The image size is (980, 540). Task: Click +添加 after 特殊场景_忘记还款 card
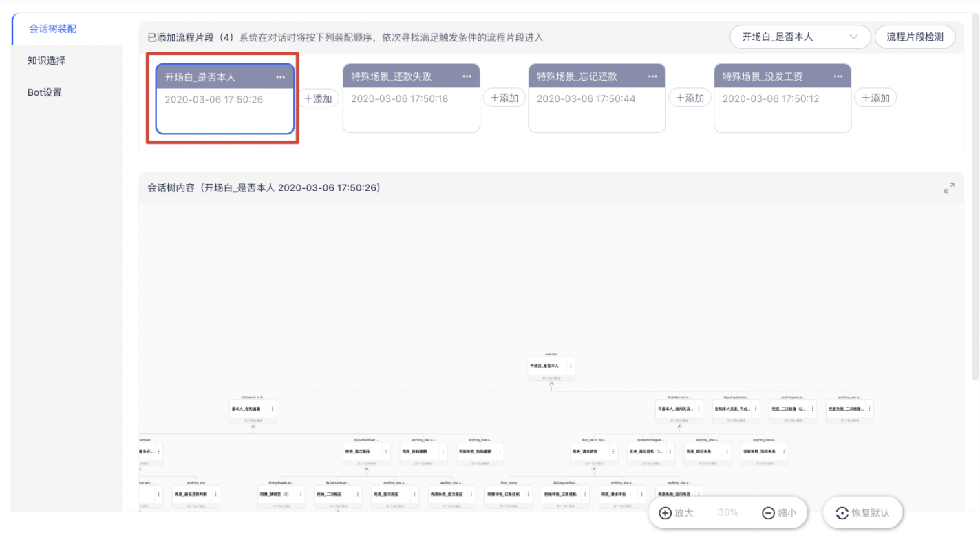click(690, 98)
